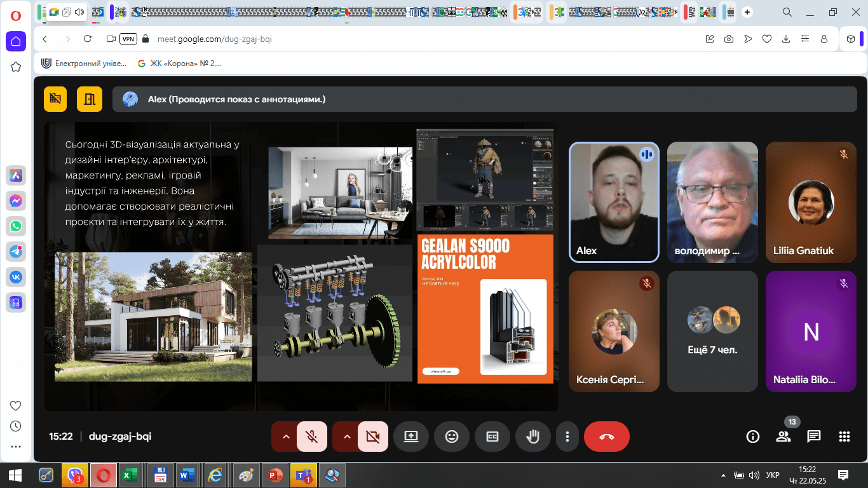The height and width of the screenshot is (488, 868).
Task: Click the crossed-out layout yellow button
Action: (x=55, y=99)
